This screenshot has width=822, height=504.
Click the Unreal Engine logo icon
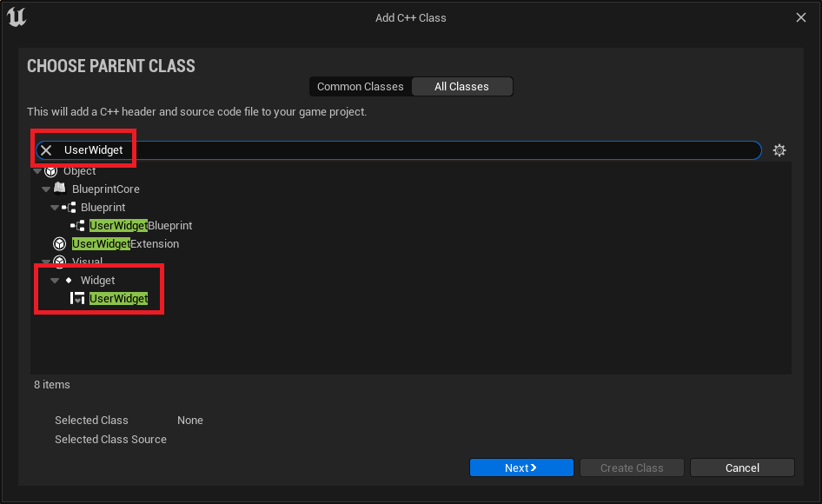tap(17, 17)
